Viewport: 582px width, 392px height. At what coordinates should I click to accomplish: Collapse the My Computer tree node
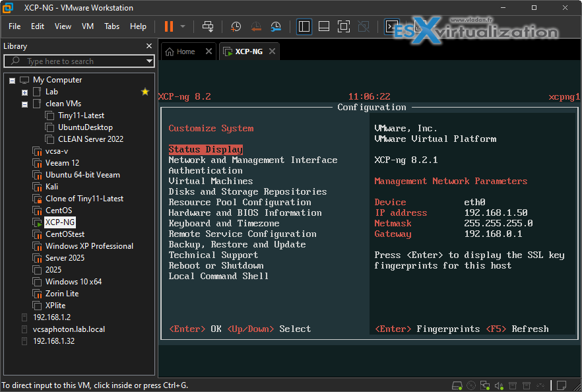(x=13, y=81)
